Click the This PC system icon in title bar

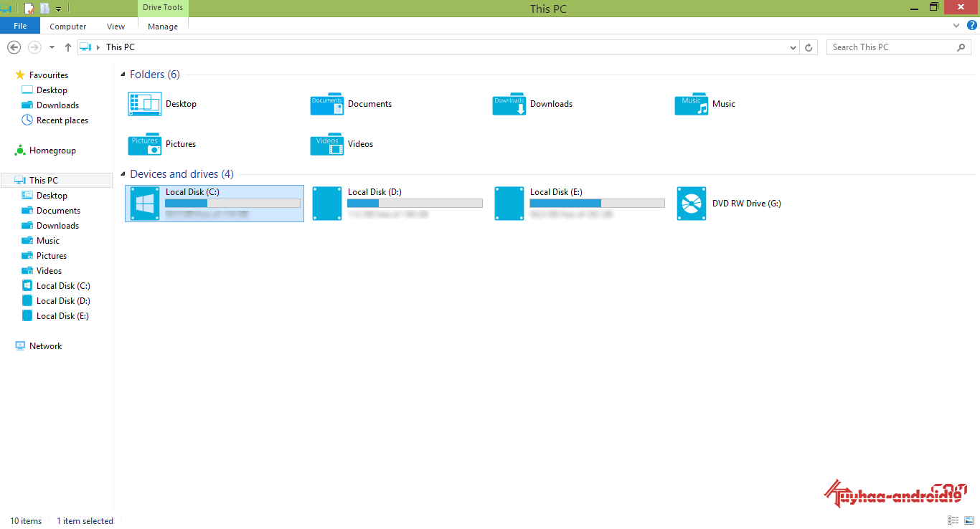(x=7, y=9)
